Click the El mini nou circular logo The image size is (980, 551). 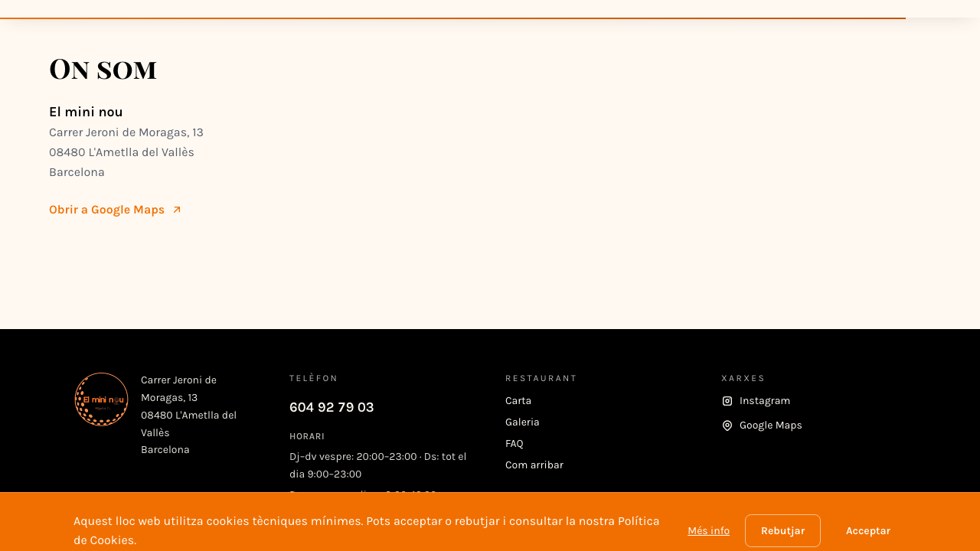tap(101, 399)
